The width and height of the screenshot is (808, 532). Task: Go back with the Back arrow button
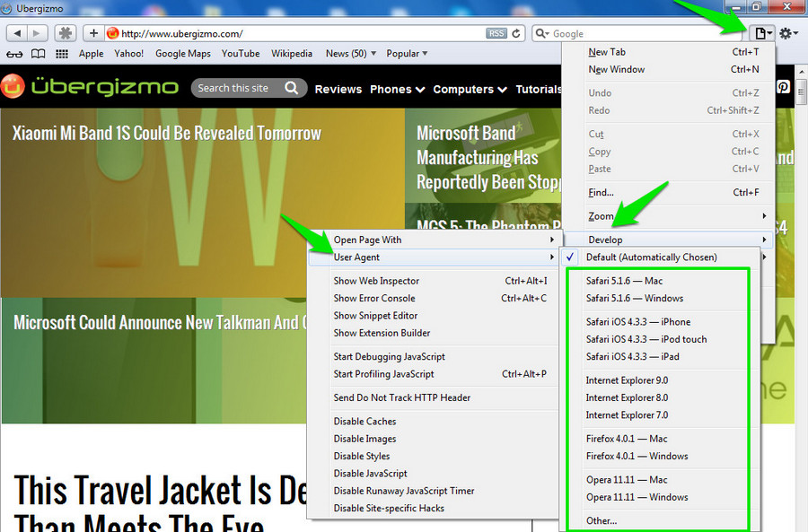[17, 33]
